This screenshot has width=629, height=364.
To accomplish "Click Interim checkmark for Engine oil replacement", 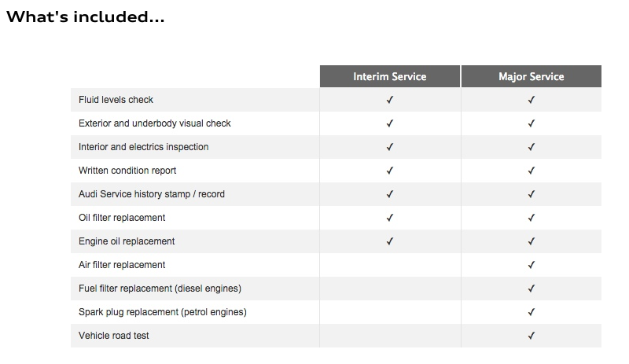I will [x=390, y=241].
